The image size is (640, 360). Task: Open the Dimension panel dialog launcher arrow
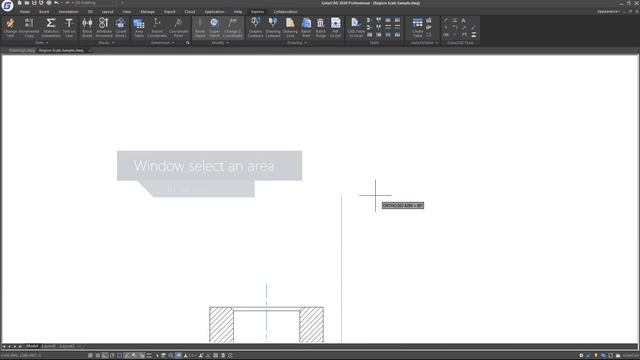pyautogui.click(x=188, y=43)
